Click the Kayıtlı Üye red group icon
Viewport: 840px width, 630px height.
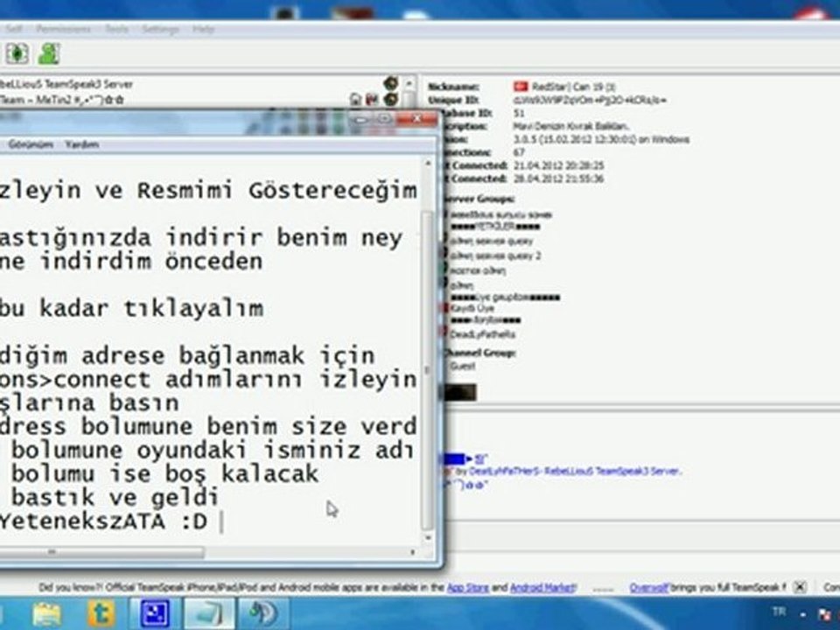[x=444, y=308]
